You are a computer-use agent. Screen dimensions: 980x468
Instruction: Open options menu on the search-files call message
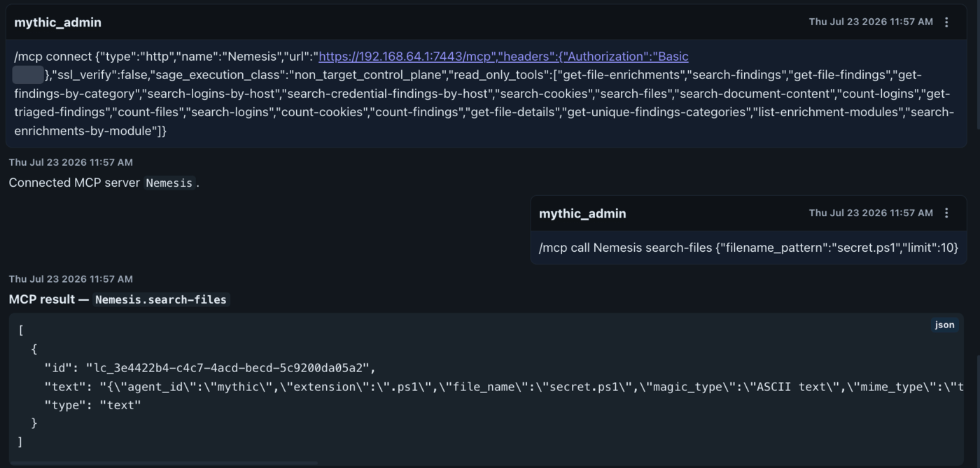tap(946, 213)
